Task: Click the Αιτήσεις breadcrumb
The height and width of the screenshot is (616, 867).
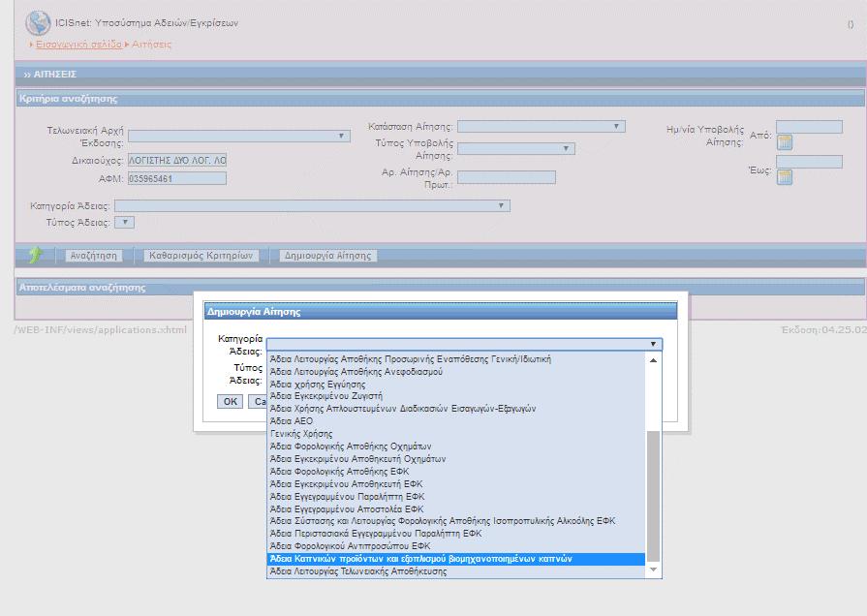Action: [x=151, y=45]
